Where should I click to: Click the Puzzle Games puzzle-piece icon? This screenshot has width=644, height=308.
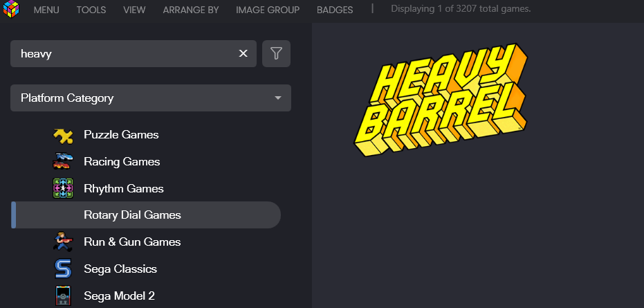[63, 135]
